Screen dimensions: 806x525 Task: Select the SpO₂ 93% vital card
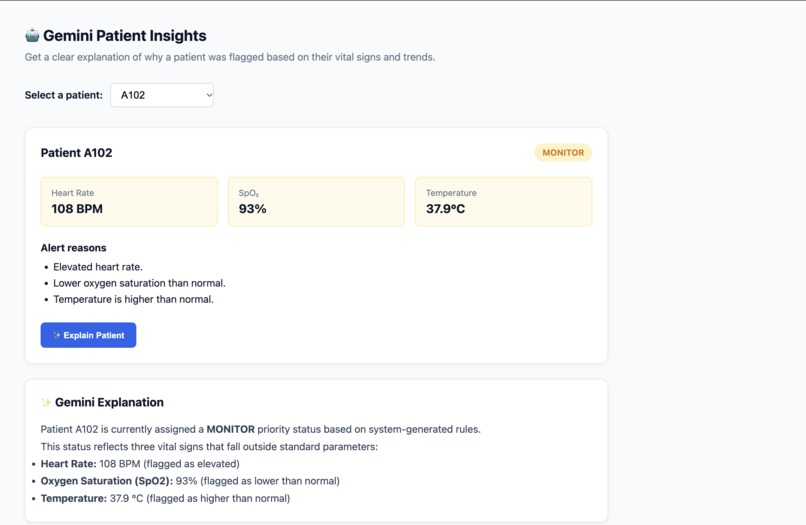point(316,202)
